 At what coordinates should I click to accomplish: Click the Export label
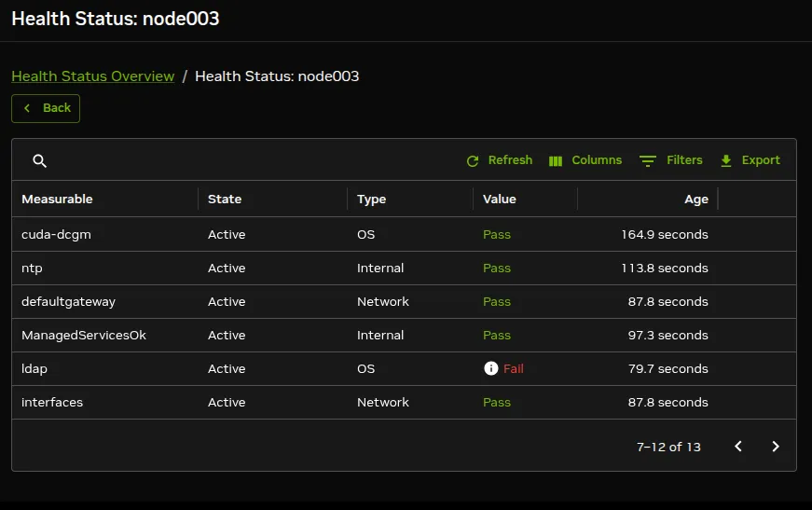click(x=761, y=160)
